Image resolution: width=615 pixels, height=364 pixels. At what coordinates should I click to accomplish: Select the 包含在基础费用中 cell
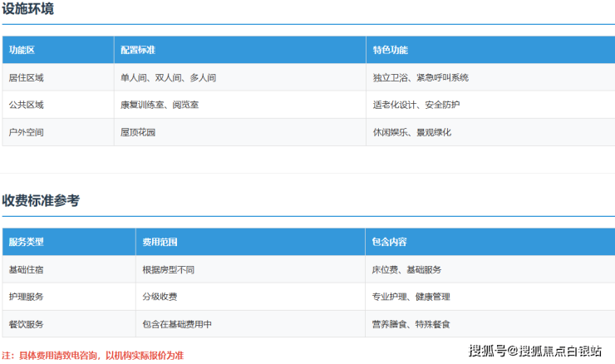coord(177,324)
